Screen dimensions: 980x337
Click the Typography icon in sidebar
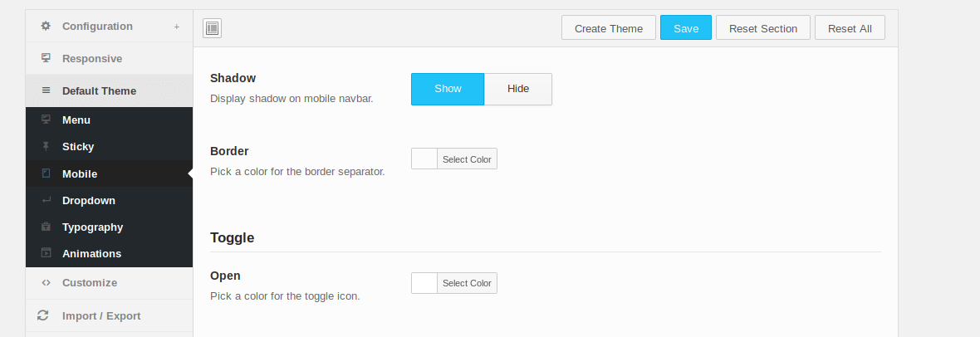point(46,227)
